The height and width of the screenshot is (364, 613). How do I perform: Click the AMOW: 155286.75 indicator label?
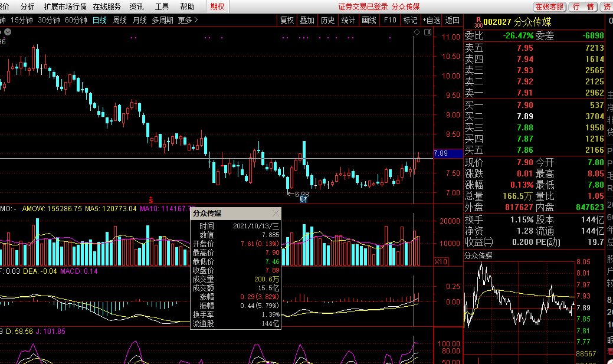tap(52, 209)
